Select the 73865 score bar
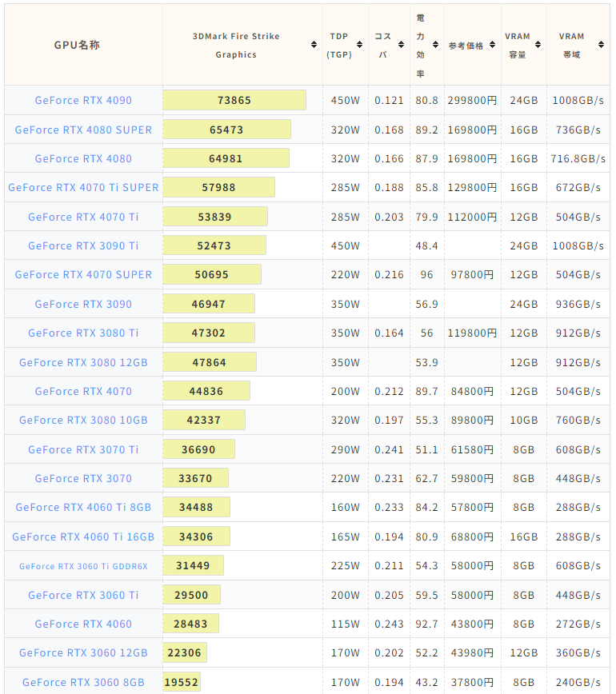616x694 pixels. tap(234, 100)
